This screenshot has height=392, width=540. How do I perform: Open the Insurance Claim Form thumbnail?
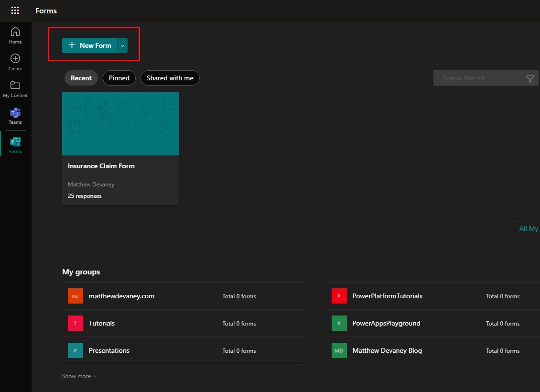120,124
